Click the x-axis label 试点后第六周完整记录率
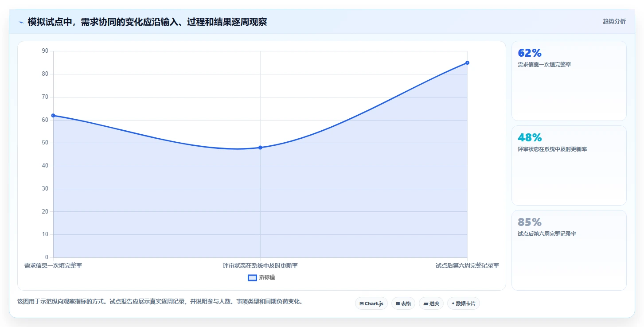The height and width of the screenshot is (327, 644). pos(467,266)
